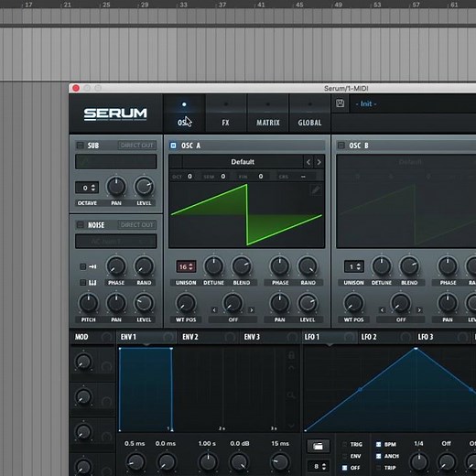This screenshot has height=476, width=476.
Task: Click the OSC A BLEND knob
Action: 242,266
